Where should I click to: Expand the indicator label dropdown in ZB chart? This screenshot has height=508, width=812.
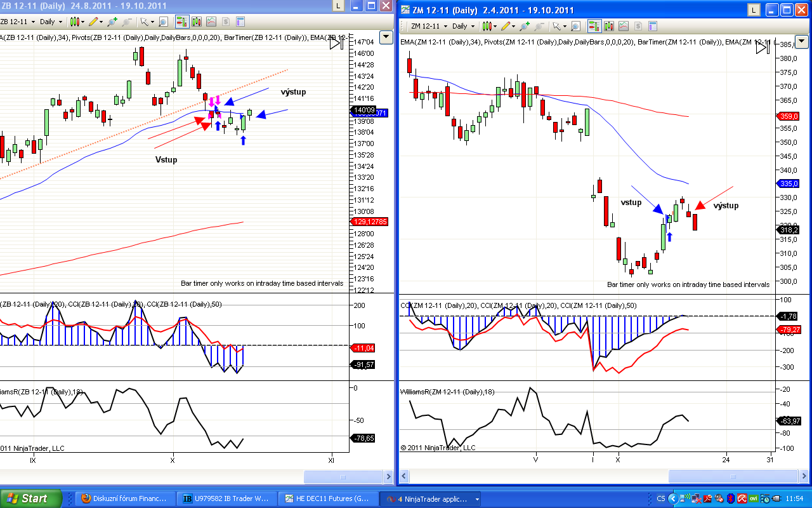click(386, 37)
